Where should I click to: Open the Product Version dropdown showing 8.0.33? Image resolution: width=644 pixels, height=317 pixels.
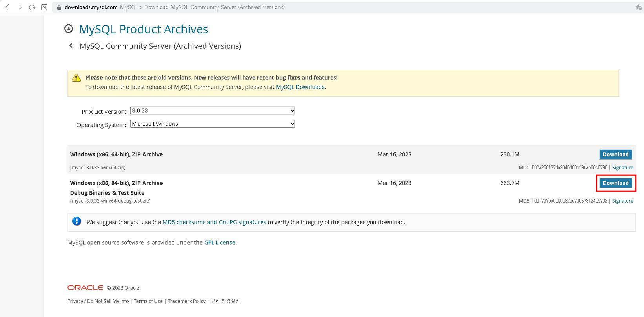[213, 110]
